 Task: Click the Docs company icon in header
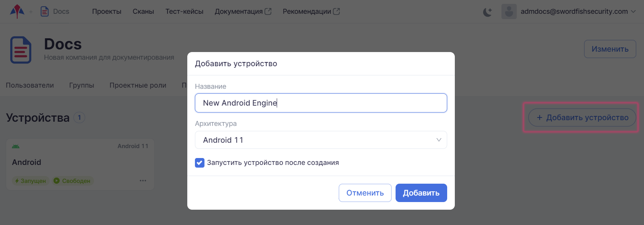click(45, 11)
